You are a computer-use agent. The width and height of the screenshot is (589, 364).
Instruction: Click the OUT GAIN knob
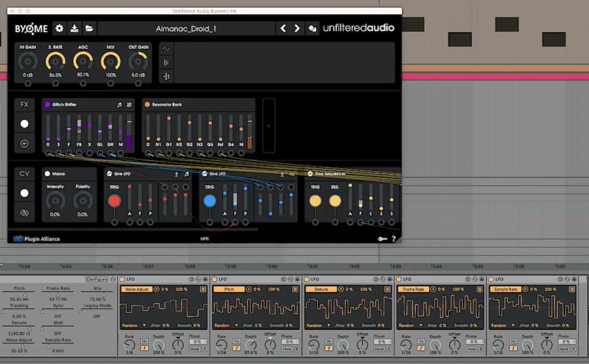[138, 62]
